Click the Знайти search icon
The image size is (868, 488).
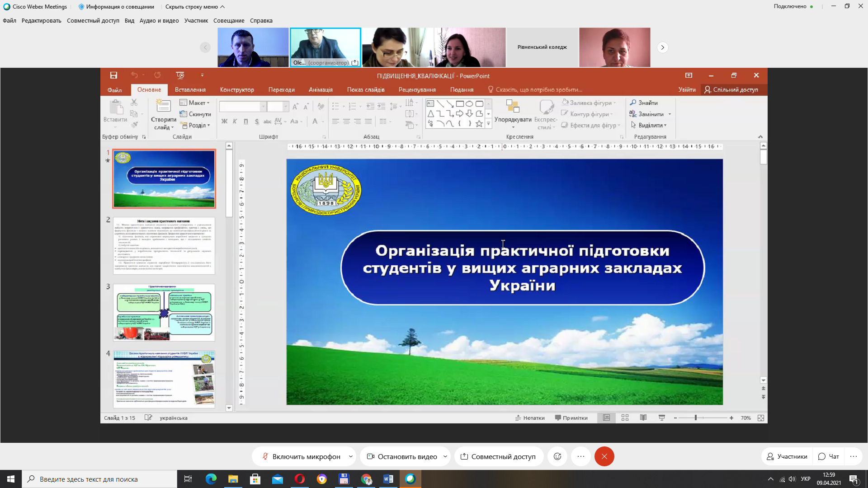[633, 103]
